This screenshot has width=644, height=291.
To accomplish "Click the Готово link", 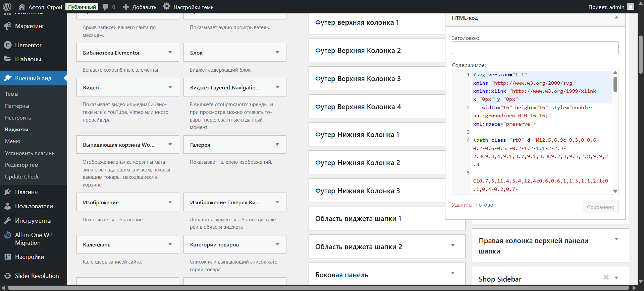I will [x=484, y=205].
